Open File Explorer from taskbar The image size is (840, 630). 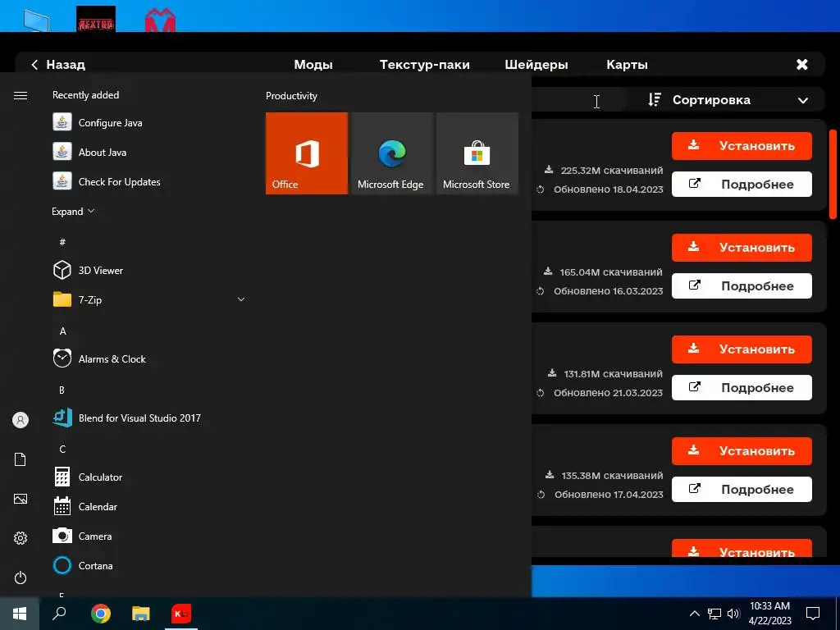141,614
